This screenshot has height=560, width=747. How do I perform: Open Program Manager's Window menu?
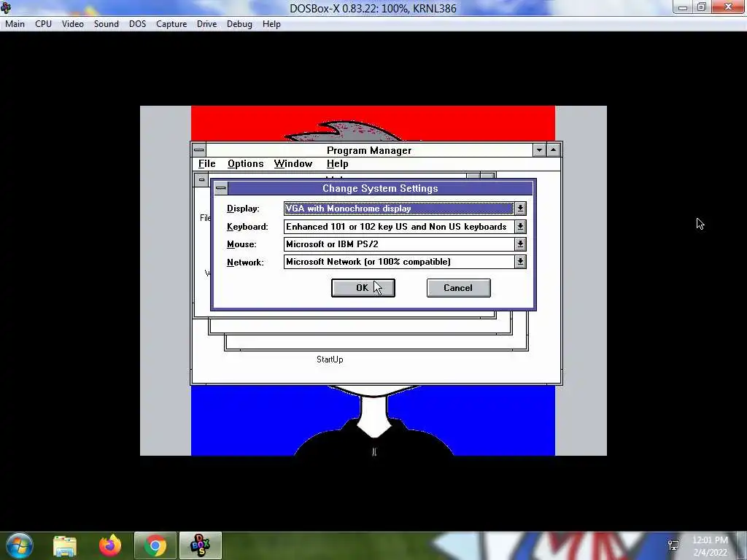tap(293, 164)
